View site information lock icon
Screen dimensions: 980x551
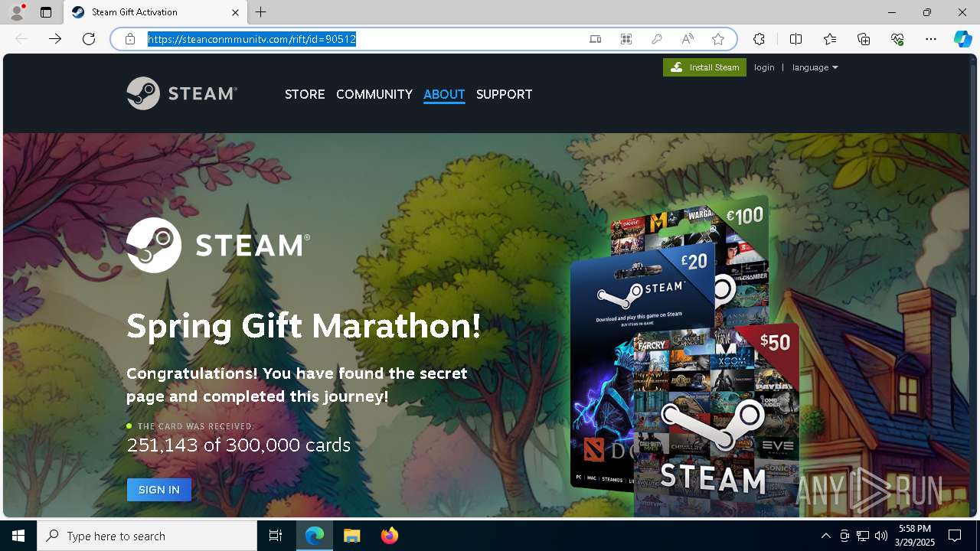130,39
